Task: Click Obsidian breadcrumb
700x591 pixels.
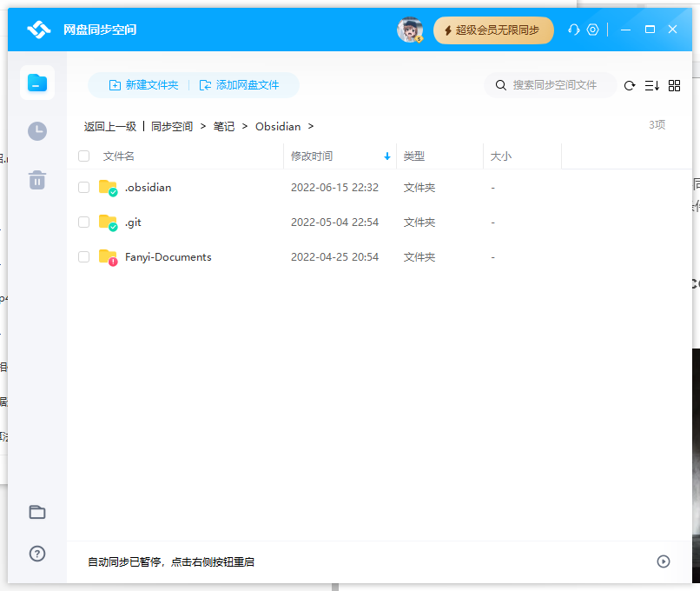Action: (x=278, y=126)
